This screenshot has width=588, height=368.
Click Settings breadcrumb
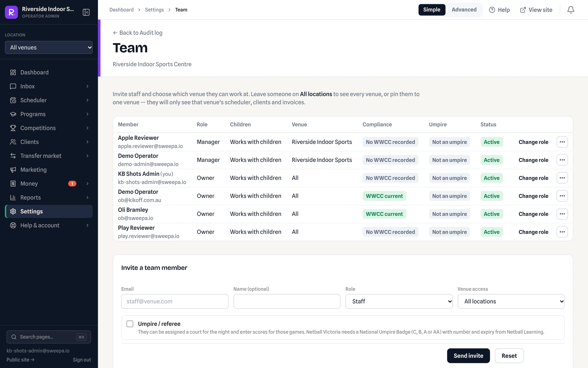154,10
